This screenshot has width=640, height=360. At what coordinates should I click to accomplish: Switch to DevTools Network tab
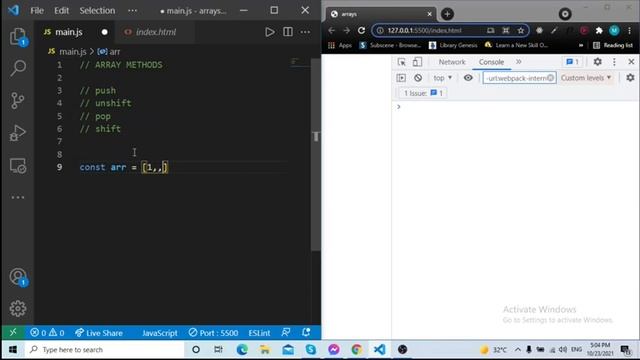click(452, 62)
